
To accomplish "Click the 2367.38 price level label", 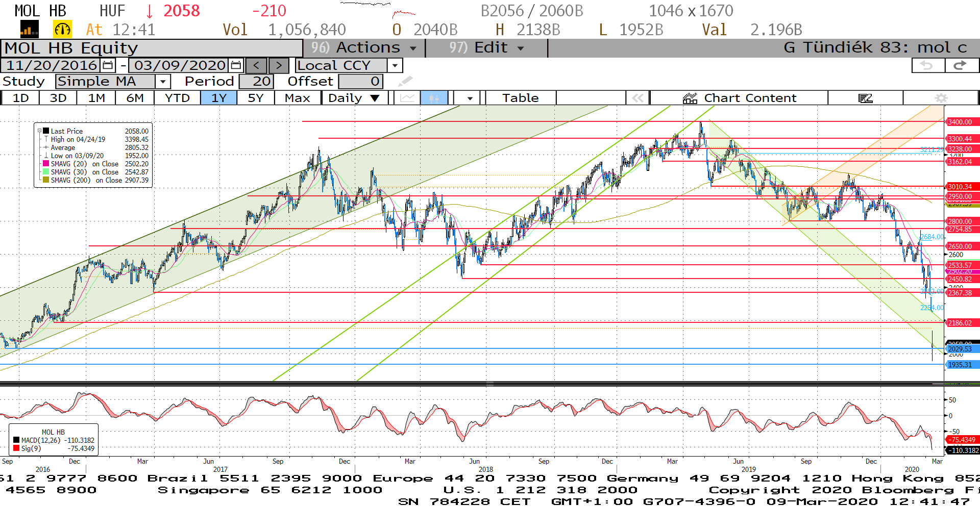I will (962, 293).
